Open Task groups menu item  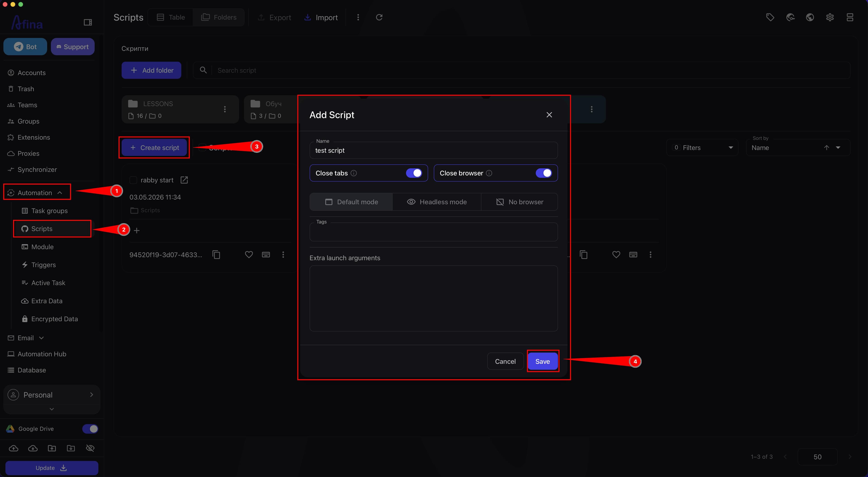[50, 211]
